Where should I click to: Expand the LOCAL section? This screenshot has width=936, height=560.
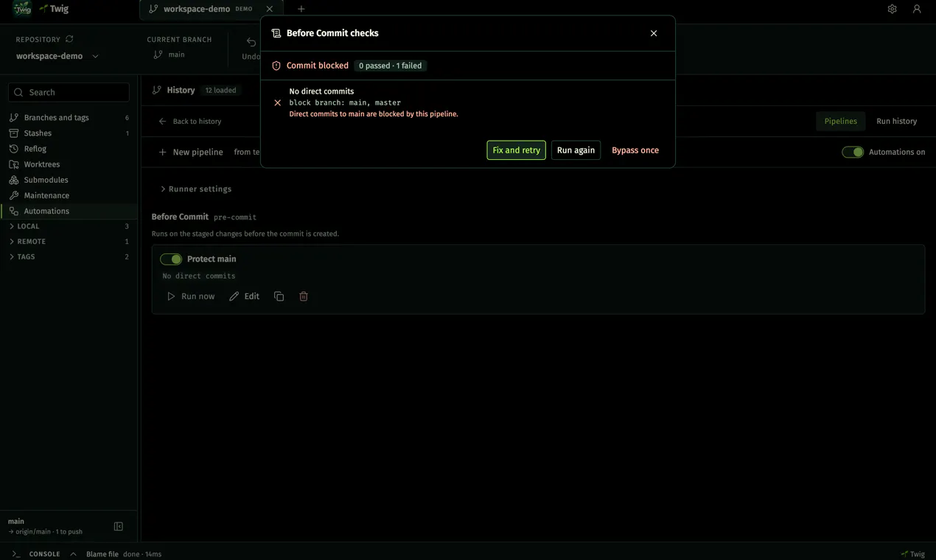pos(69,226)
